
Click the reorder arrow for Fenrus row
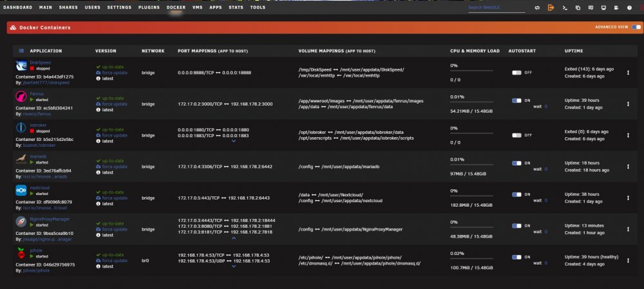point(628,104)
